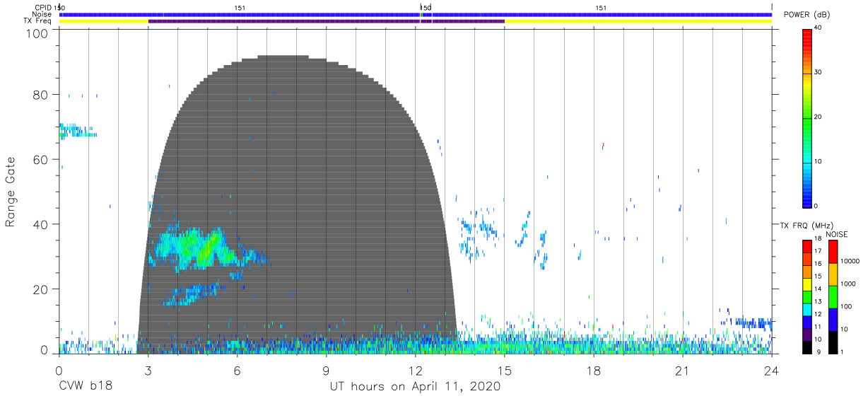Click blue echo band near range gate 9 before hour 24
This screenshot has height=401, width=868.
(753, 322)
